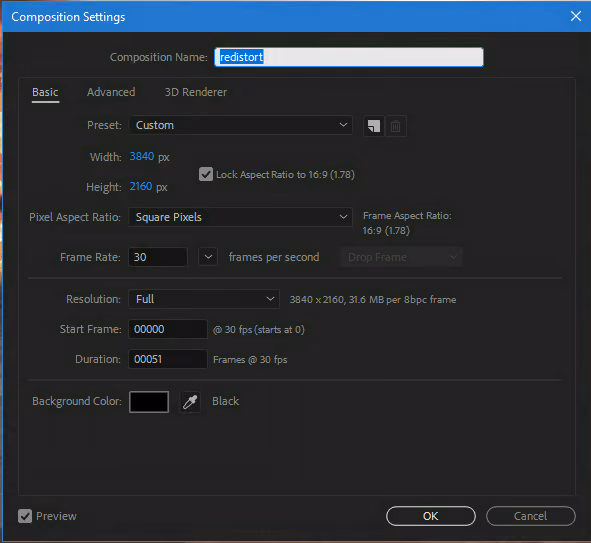Click the 'Black' color name label
The width and height of the screenshot is (591, 543).
[225, 401]
